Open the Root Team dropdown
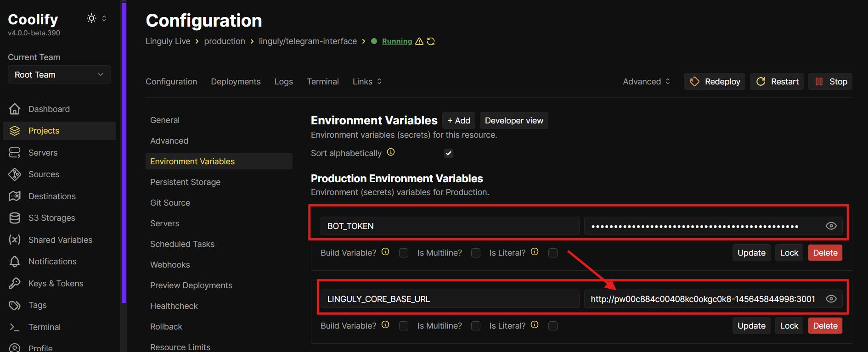The image size is (868, 352). click(x=59, y=74)
